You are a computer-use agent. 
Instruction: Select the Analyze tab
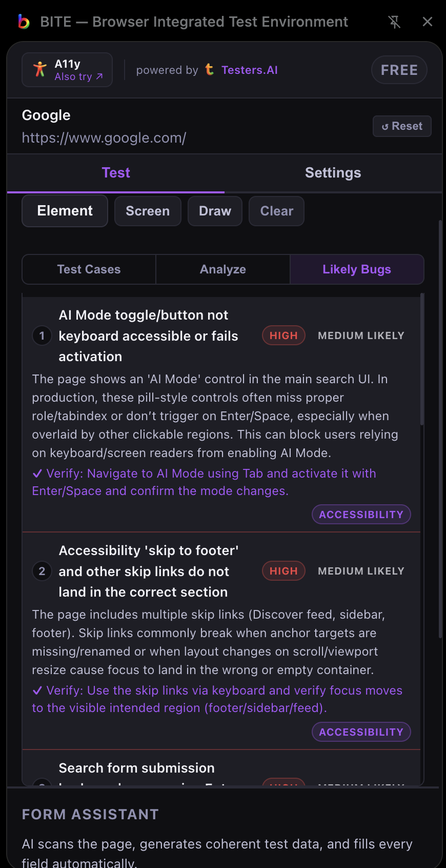tap(222, 269)
